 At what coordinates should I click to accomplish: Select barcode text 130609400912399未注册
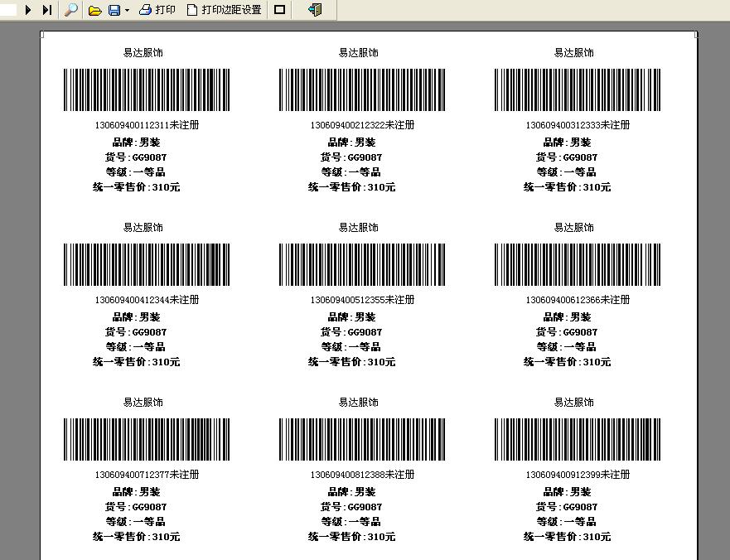click(x=578, y=475)
